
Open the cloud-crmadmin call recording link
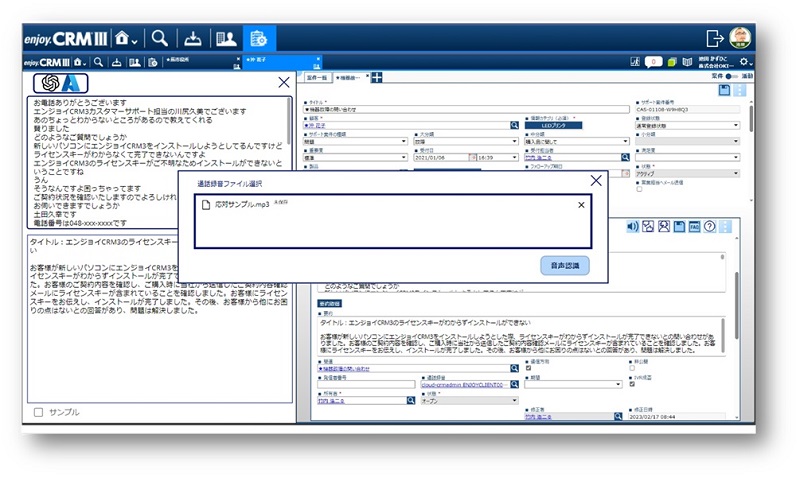coord(462,385)
